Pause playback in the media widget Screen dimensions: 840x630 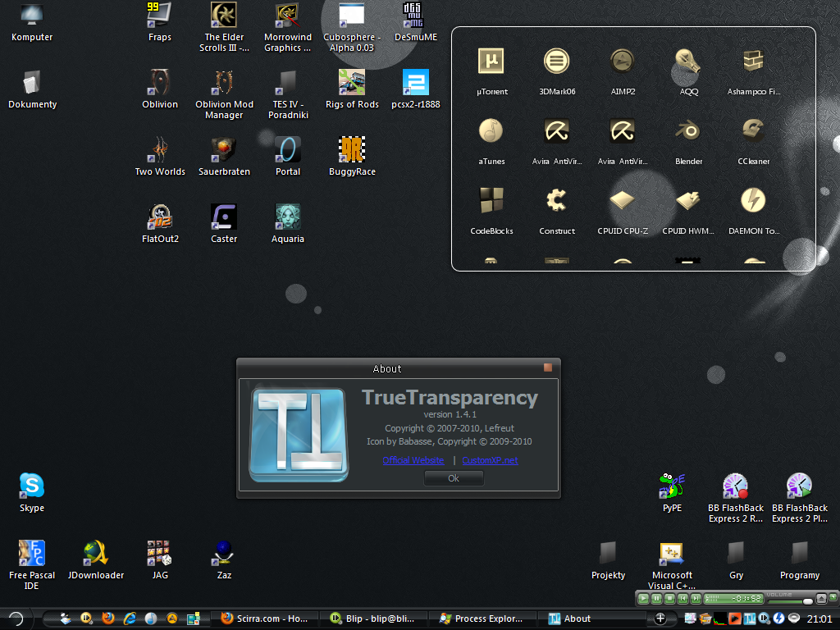(x=656, y=598)
